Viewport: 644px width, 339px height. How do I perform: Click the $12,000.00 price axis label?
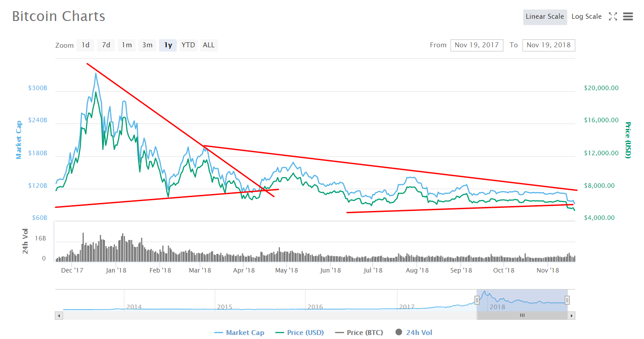pyautogui.click(x=601, y=153)
